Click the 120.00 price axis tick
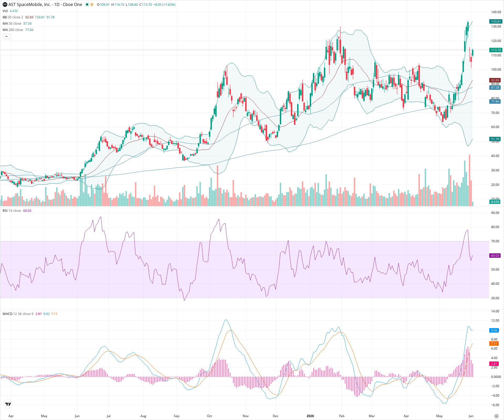504x420 pixels. [496, 41]
